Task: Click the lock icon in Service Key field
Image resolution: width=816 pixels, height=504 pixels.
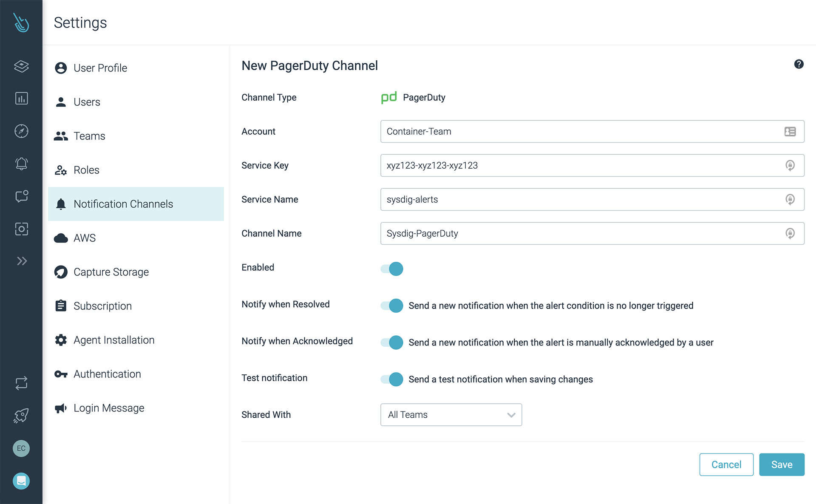Action: coord(790,165)
